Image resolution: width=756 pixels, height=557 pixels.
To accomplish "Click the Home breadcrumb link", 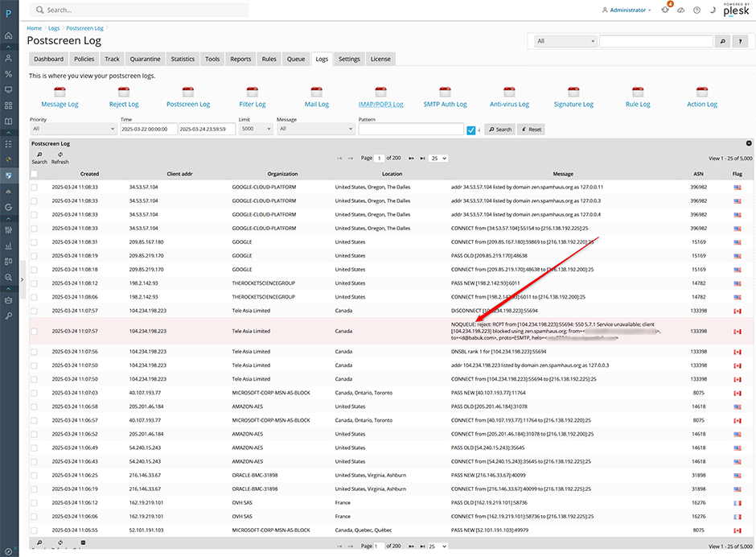I will (35, 28).
